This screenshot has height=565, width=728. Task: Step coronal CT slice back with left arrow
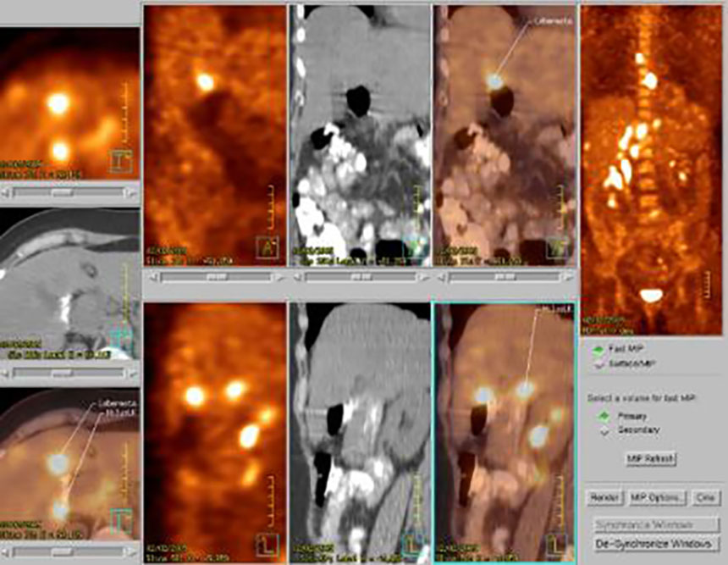pos(298,277)
